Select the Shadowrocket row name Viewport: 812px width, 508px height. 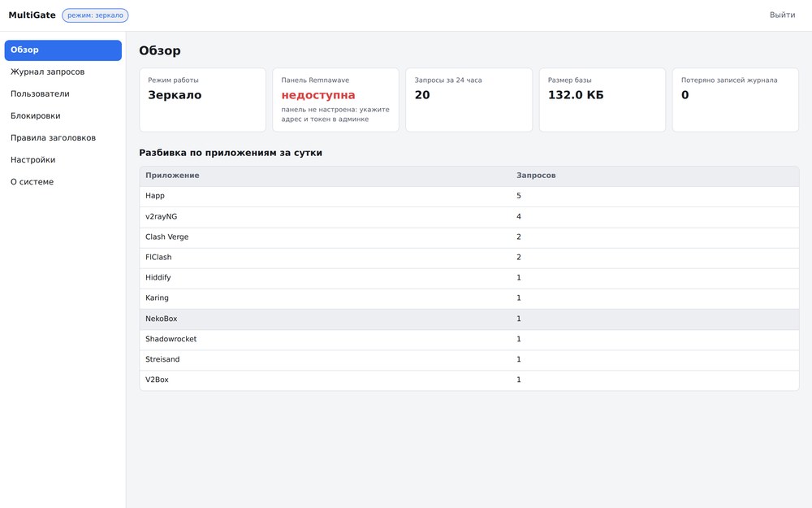pos(171,339)
